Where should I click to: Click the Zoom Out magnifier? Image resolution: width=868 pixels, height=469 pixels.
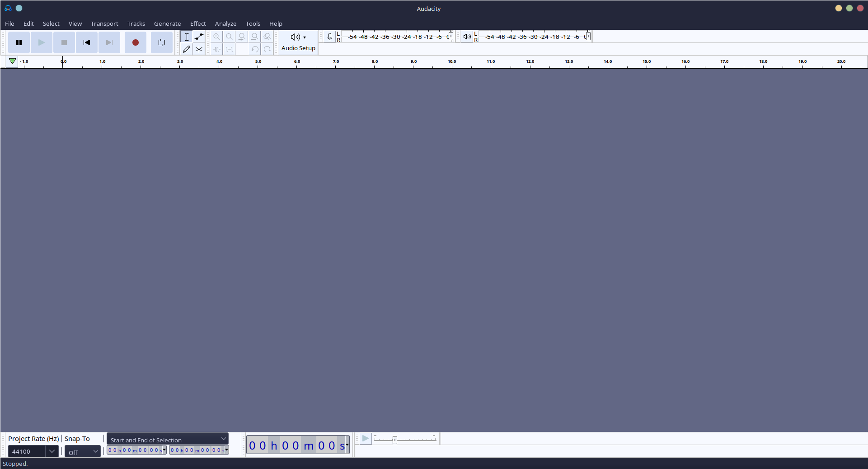pyautogui.click(x=230, y=37)
